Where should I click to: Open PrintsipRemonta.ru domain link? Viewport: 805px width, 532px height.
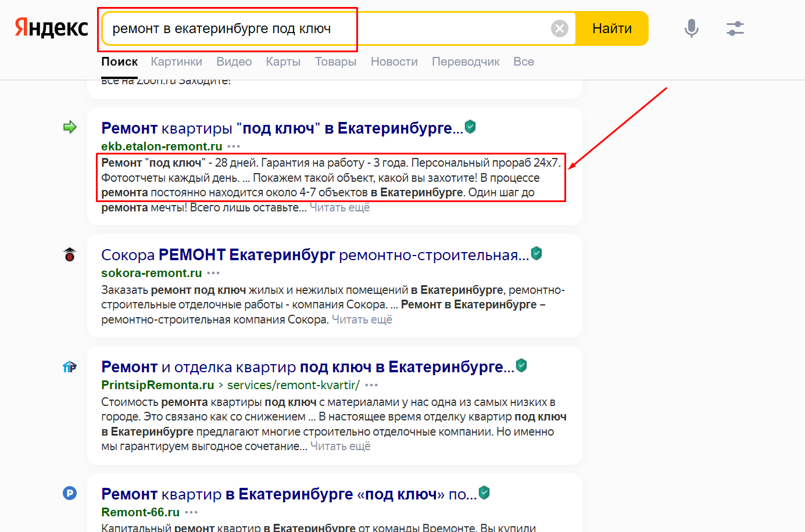tap(158, 385)
